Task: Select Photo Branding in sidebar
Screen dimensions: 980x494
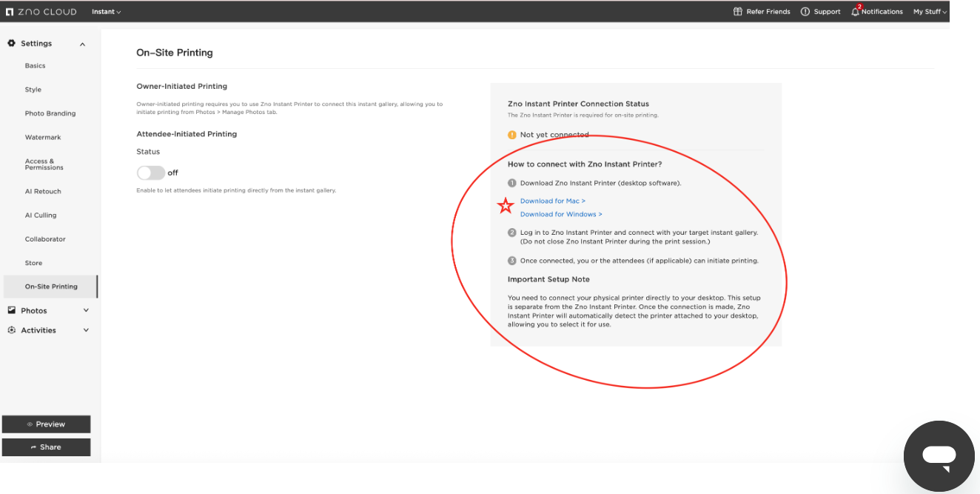Action: [x=50, y=113]
